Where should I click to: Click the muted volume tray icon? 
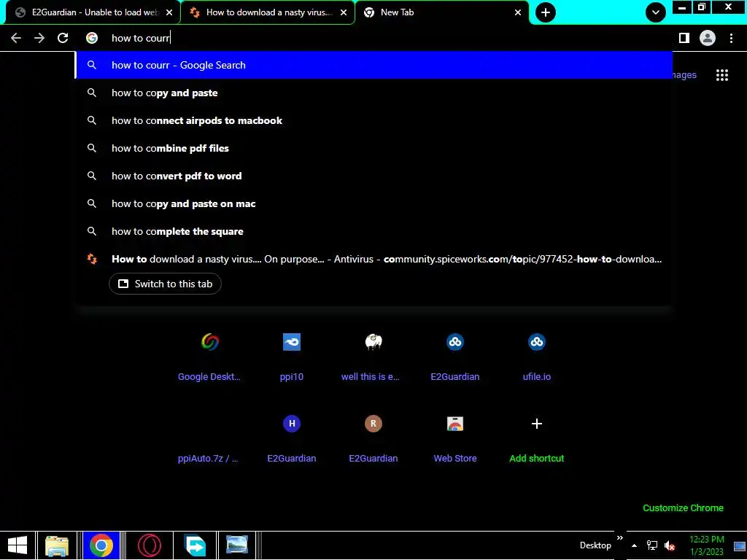click(x=670, y=545)
